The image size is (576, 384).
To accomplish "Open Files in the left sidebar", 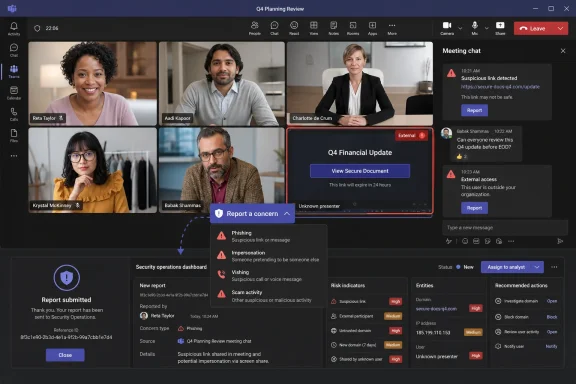I will [x=14, y=135].
